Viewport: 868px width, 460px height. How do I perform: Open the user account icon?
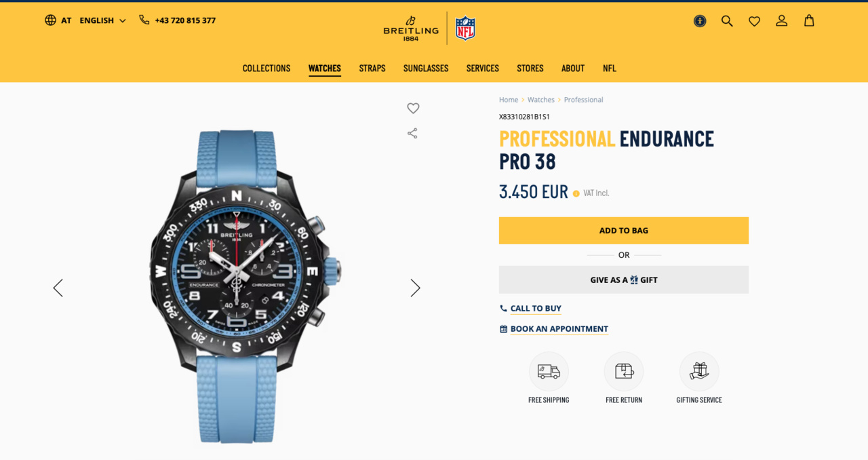coord(782,21)
